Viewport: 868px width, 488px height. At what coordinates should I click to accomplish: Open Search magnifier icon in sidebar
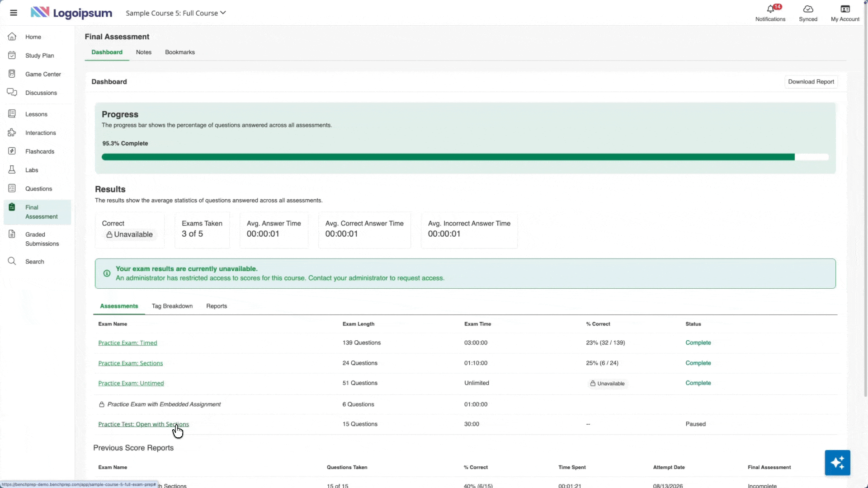12,261
